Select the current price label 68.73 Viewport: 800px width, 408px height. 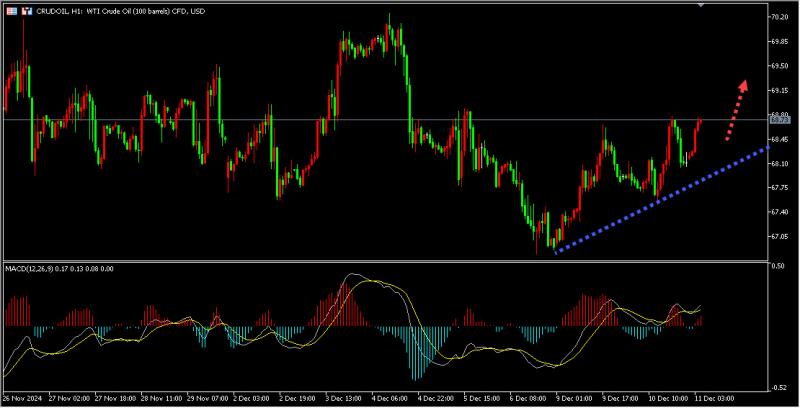click(x=779, y=120)
